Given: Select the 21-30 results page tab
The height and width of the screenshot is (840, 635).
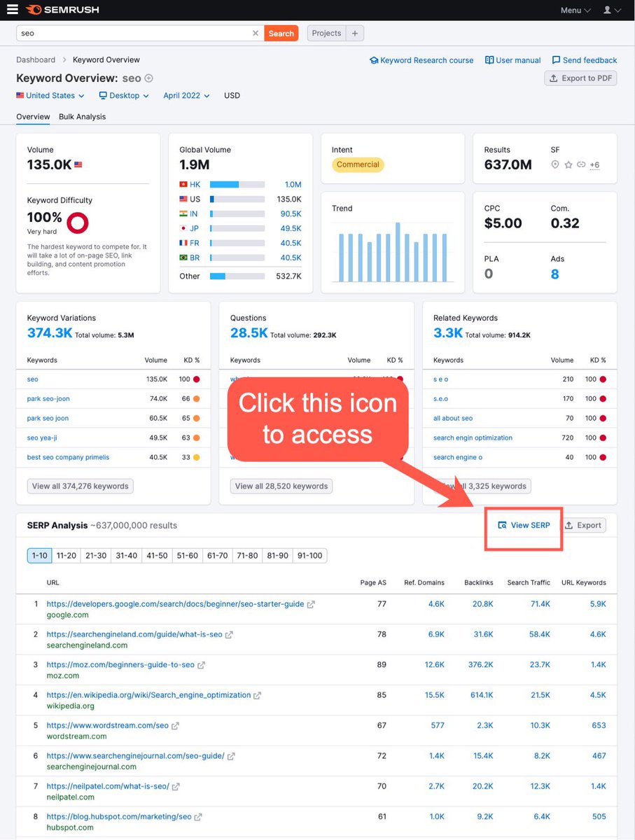Looking at the screenshot, I should click(96, 556).
